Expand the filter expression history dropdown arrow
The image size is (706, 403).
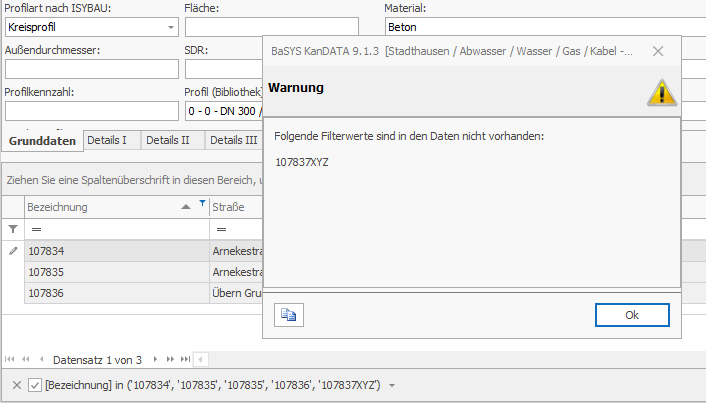[x=392, y=386]
